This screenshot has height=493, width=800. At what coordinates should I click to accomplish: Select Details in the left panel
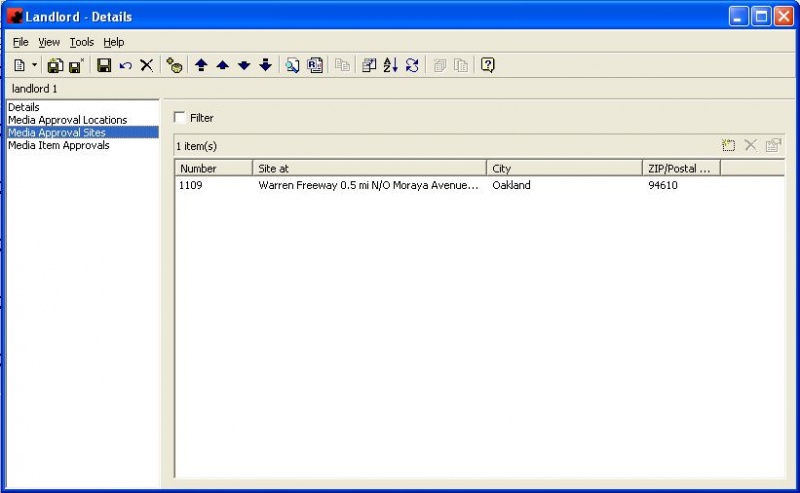(x=23, y=107)
